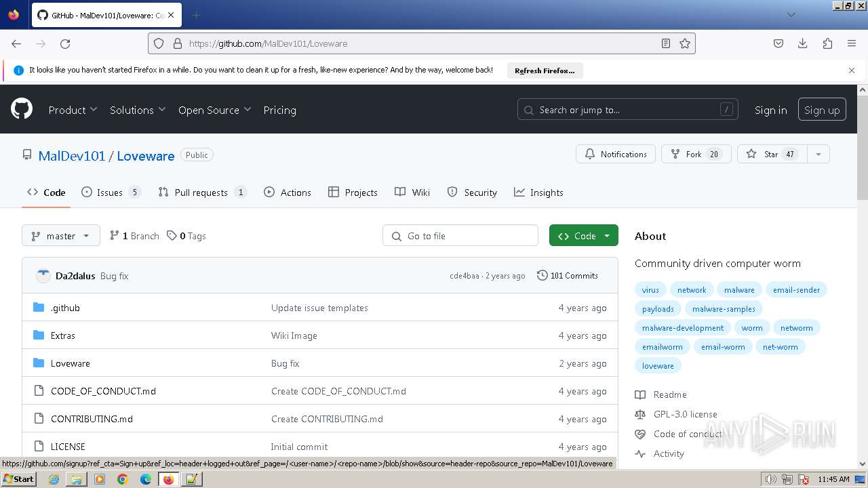Open the LICENSE file
The height and width of the screenshot is (488, 868).
pos(68,447)
